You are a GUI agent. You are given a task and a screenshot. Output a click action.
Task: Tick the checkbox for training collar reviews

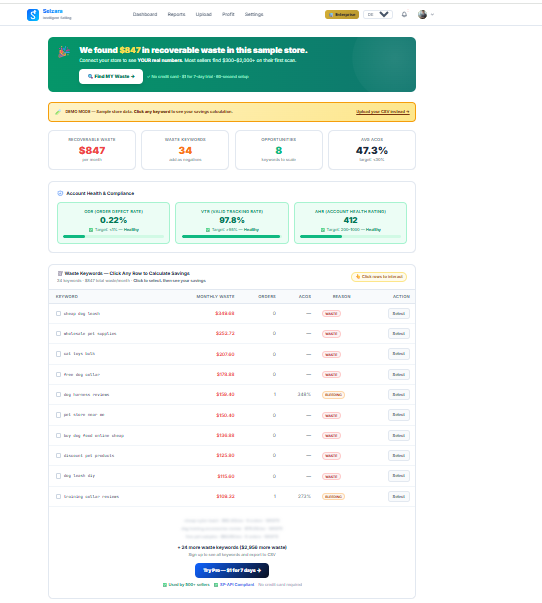click(58, 496)
